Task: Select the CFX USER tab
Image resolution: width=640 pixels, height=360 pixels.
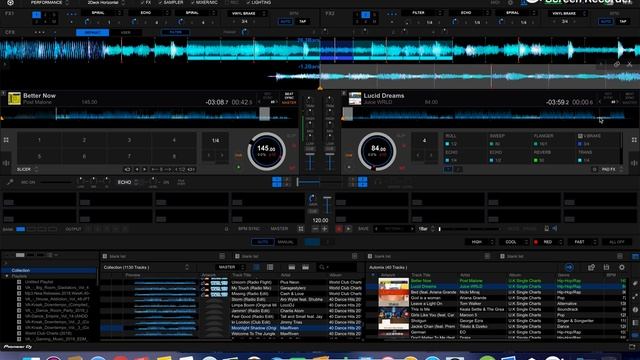Action: click(x=126, y=32)
